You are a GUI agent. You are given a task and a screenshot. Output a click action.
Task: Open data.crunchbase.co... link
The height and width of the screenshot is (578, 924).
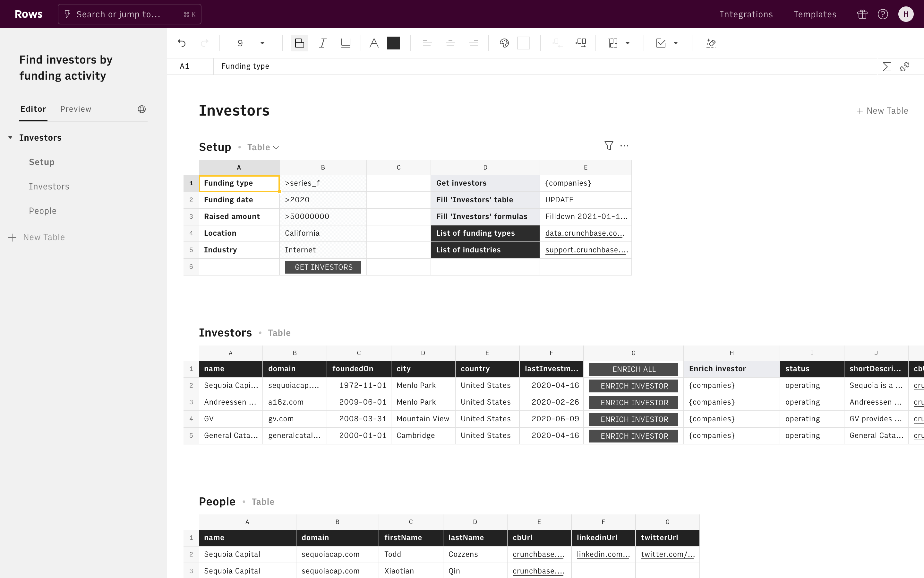(x=585, y=233)
